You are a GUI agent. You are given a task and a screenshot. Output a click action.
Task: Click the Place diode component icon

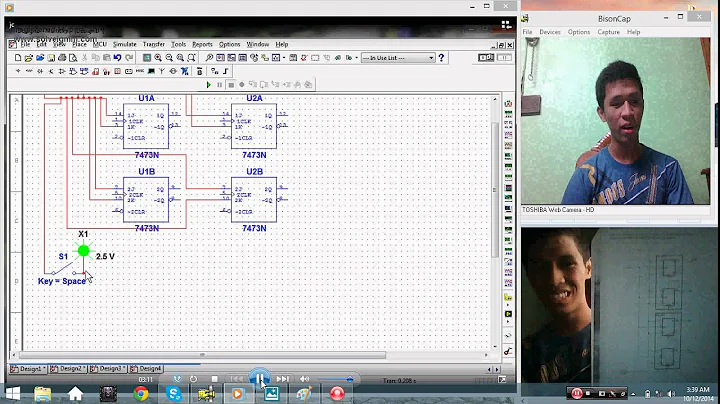coord(40,71)
